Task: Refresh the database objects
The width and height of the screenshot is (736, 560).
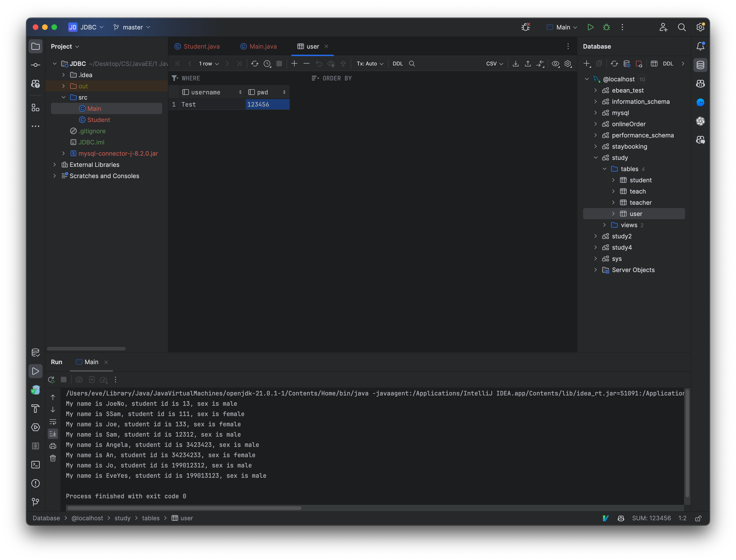Action: coord(615,63)
